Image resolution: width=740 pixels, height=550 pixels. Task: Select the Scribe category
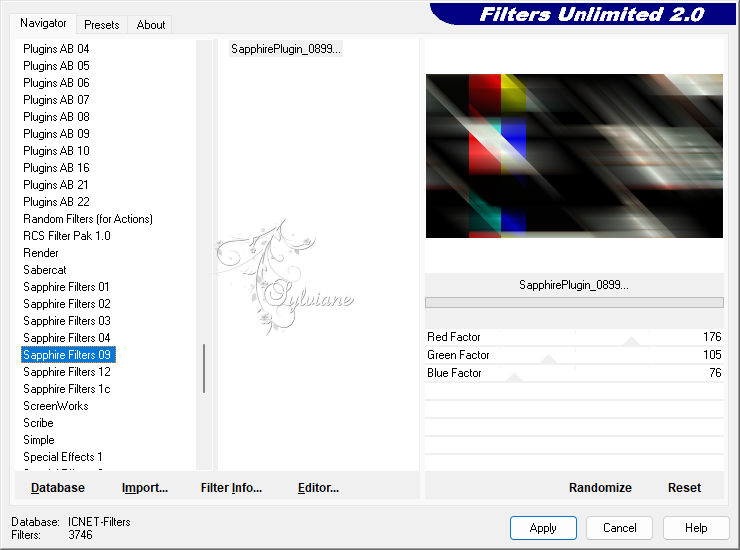click(38, 423)
